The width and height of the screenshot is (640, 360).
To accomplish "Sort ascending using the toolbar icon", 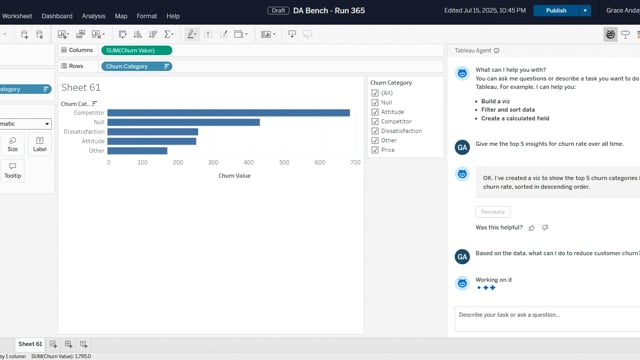I will (x=138, y=34).
